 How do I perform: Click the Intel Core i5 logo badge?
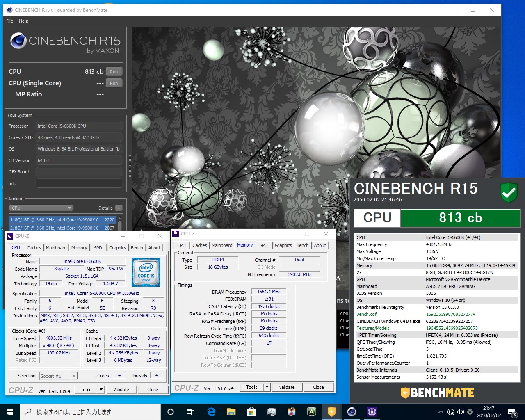click(x=146, y=272)
